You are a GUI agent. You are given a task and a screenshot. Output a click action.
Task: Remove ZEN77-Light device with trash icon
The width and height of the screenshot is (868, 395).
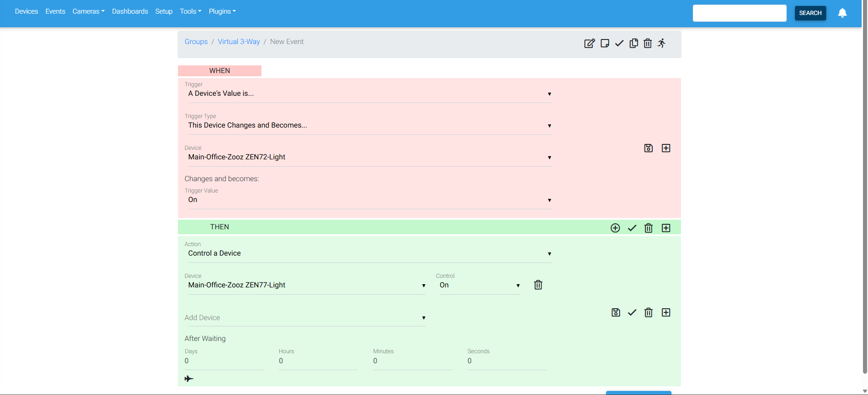[x=538, y=285]
